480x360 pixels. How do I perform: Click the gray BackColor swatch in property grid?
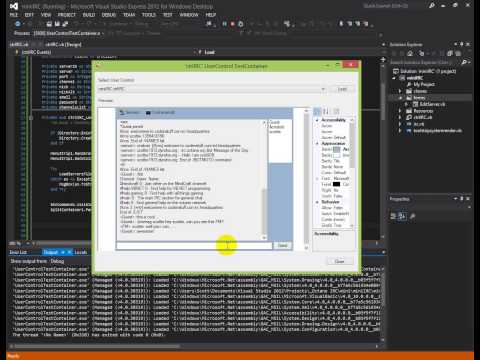tap(336, 149)
